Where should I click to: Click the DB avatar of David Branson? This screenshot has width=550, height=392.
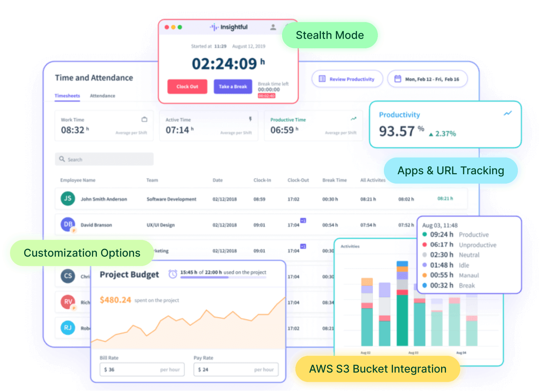[68, 224]
